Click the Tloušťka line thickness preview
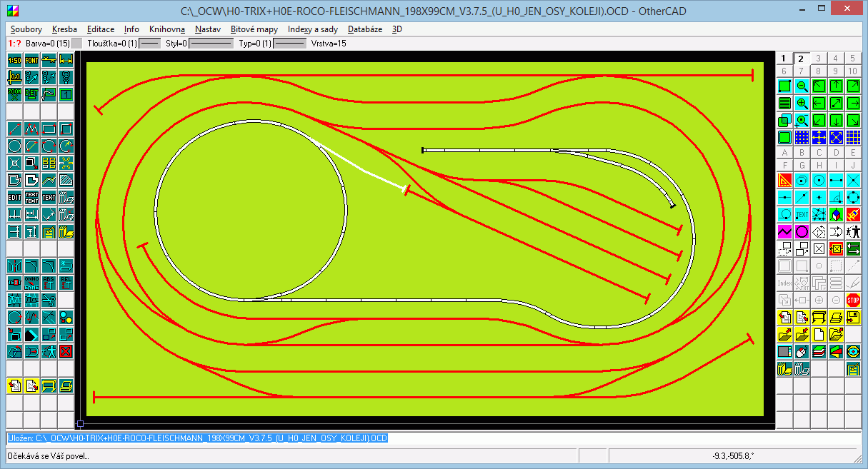Viewport: 868px width, 469px height. point(149,44)
